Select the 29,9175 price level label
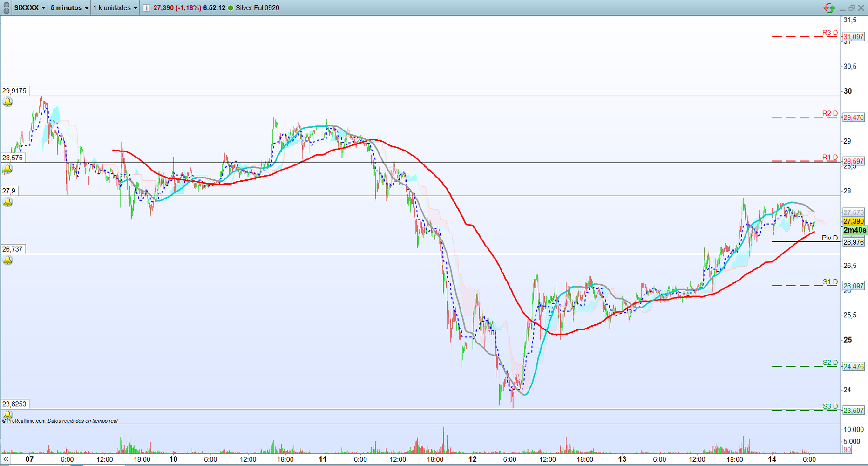The height and width of the screenshot is (466, 868). [x=15, y=91]
